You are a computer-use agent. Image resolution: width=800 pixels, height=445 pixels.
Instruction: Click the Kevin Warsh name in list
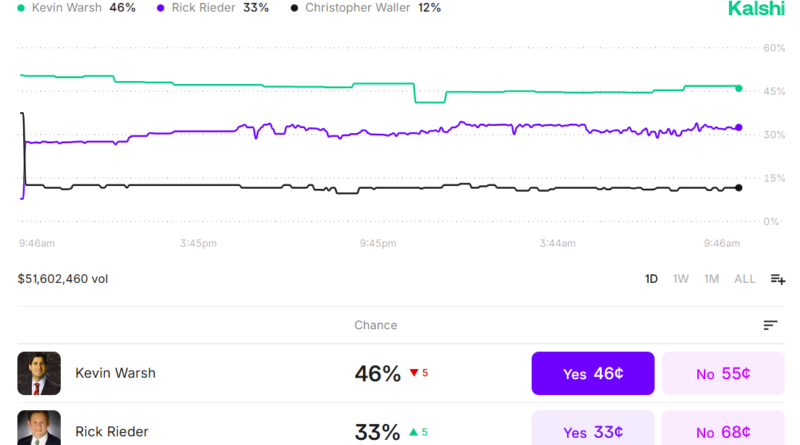115,374
